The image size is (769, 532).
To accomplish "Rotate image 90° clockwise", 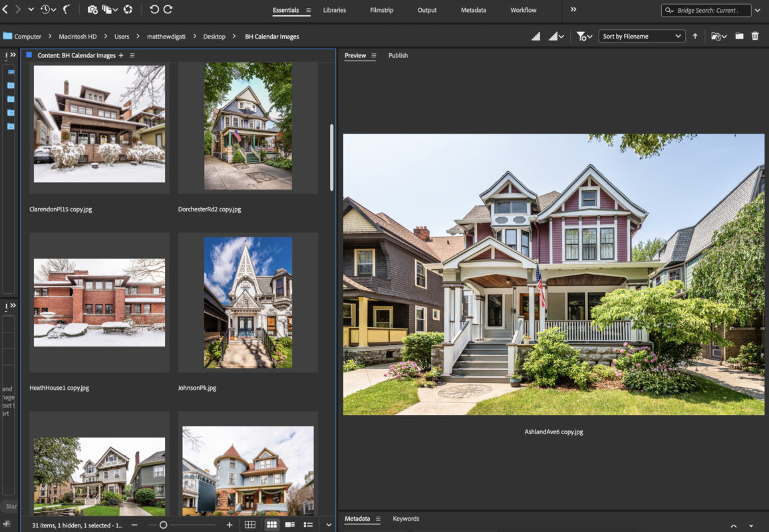I will point(168,10).
